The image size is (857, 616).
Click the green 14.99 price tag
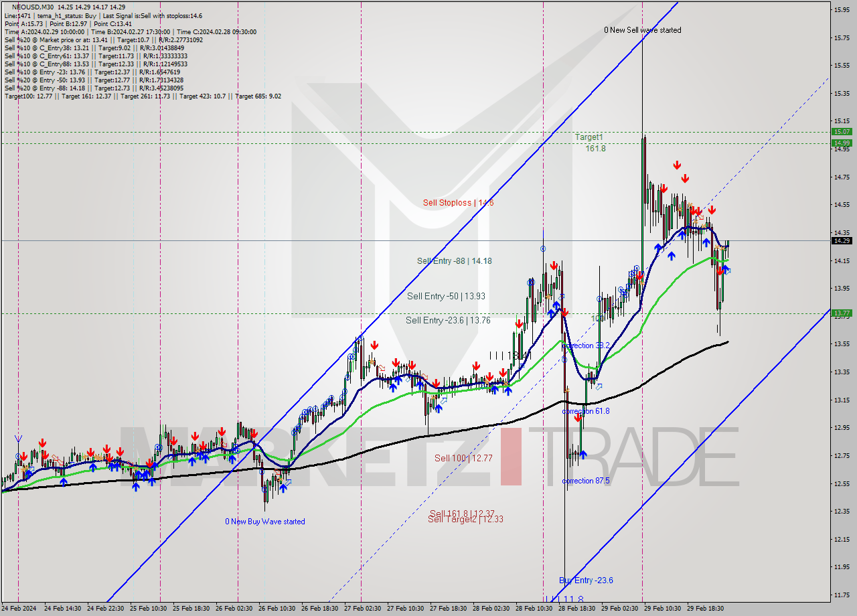[x=842, y=143]
